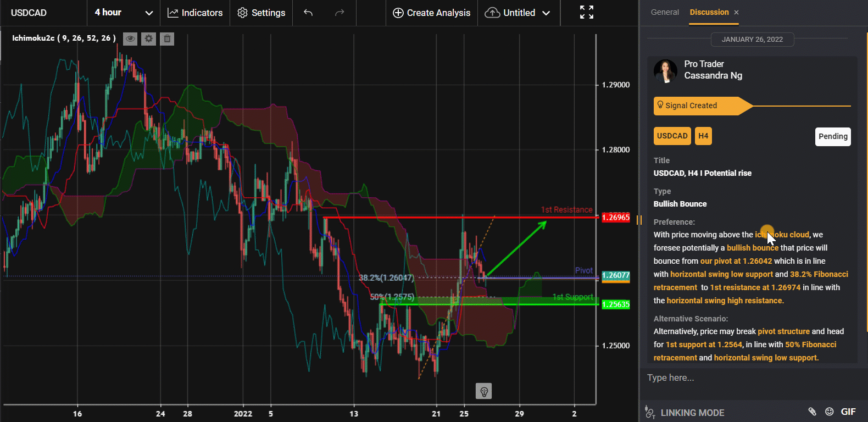Click the 50%(1.2575) Fibonacci label

392,297
